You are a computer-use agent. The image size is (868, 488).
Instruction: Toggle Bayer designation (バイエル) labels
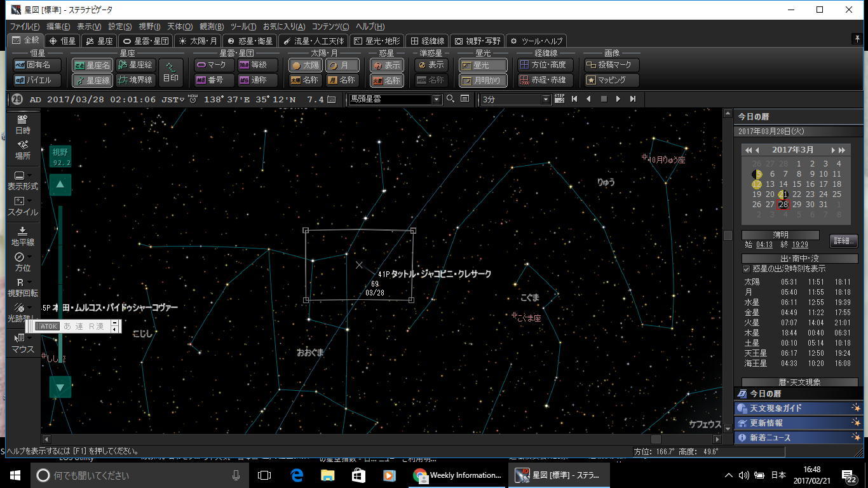37,80
